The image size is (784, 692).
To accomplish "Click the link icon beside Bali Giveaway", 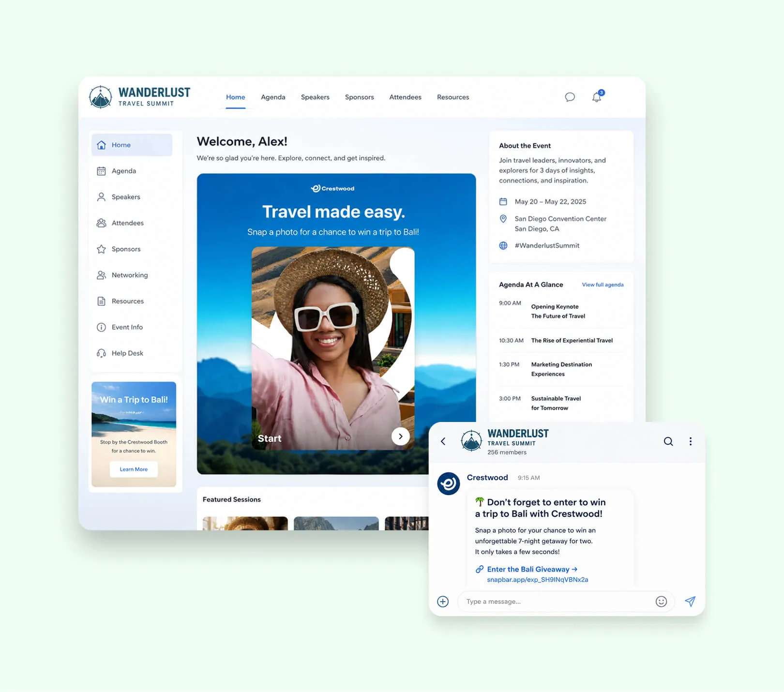I will click(480, 569).
